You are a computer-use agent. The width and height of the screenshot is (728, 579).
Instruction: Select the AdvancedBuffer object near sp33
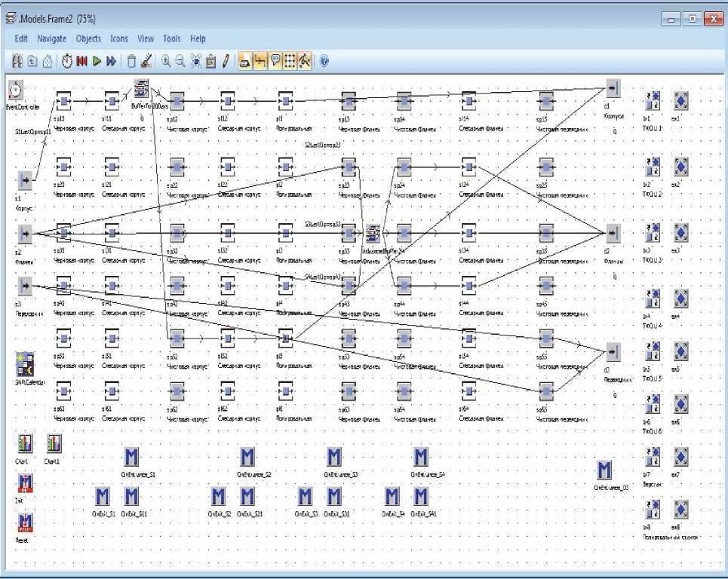(x=373, y=234)
